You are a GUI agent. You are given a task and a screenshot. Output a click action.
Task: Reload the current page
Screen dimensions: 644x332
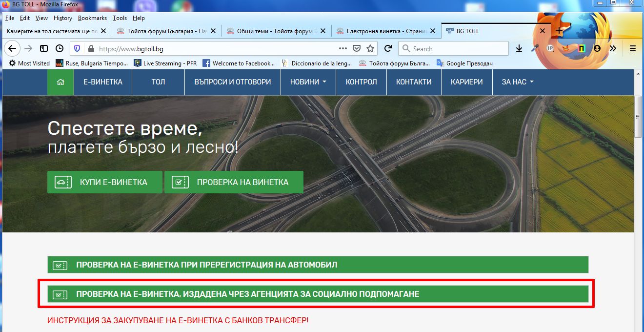click(388, 48)
